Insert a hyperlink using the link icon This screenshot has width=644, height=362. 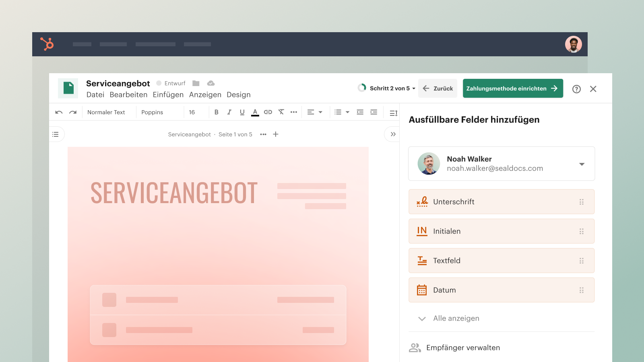268,112
